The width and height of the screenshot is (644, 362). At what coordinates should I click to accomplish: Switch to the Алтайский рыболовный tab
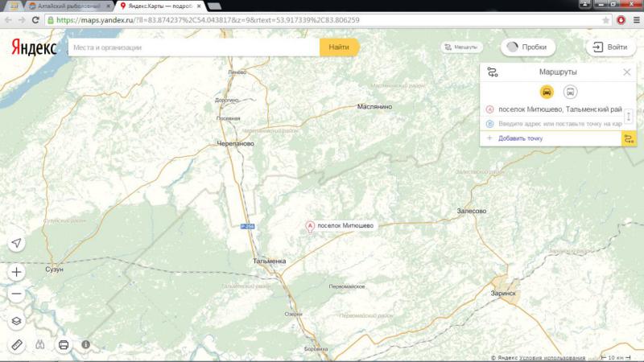[68, 6]
